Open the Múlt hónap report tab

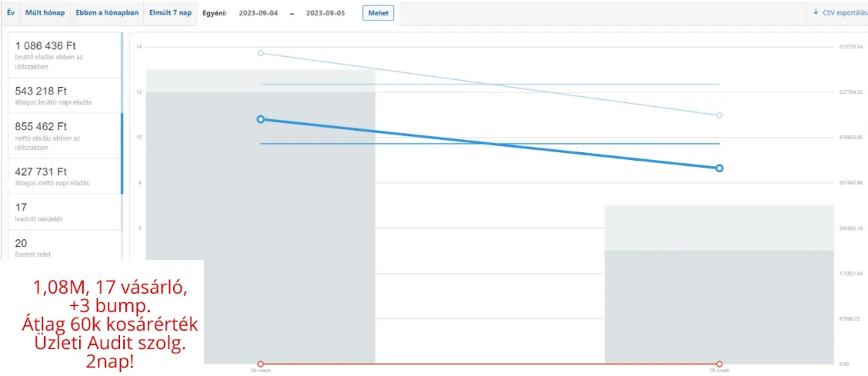tap(44, 13)
